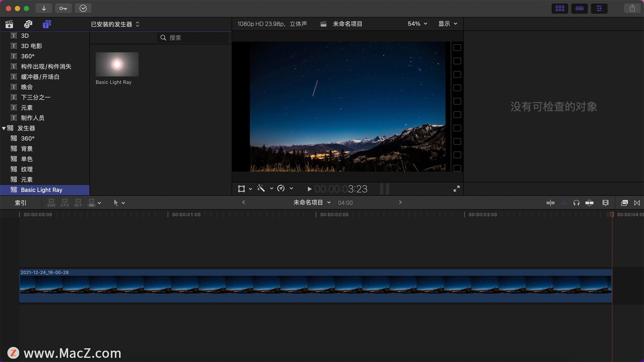644x362 pixels.
Task: Open the transitions browser icon
Action: click(637, 203)
